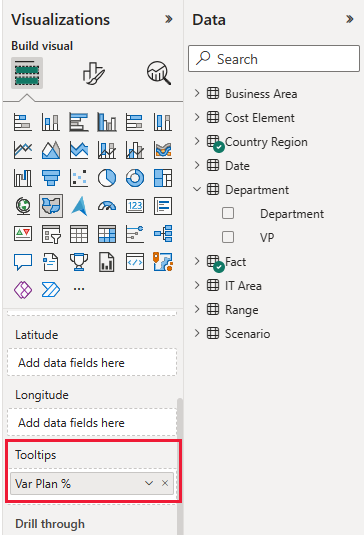The width and height of the screenshot is (364, 535).
Task: Check the VP field checkbox
Action: pos(228,237)
